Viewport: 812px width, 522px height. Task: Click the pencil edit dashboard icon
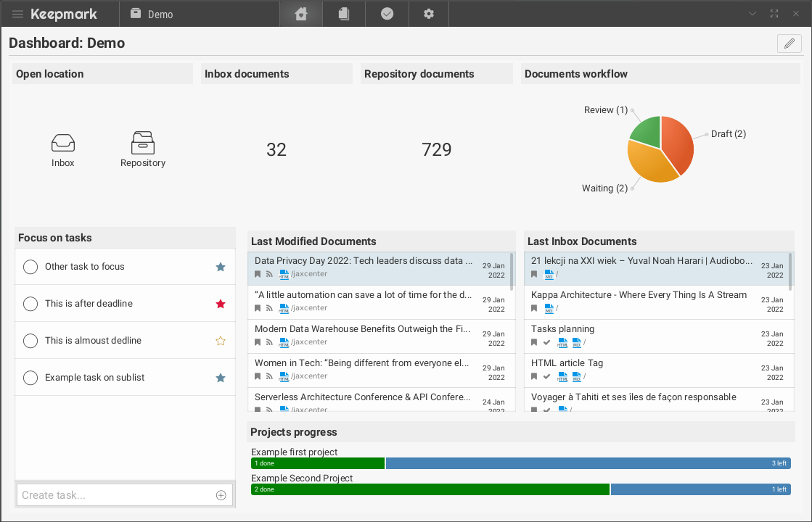coord(789,43)
